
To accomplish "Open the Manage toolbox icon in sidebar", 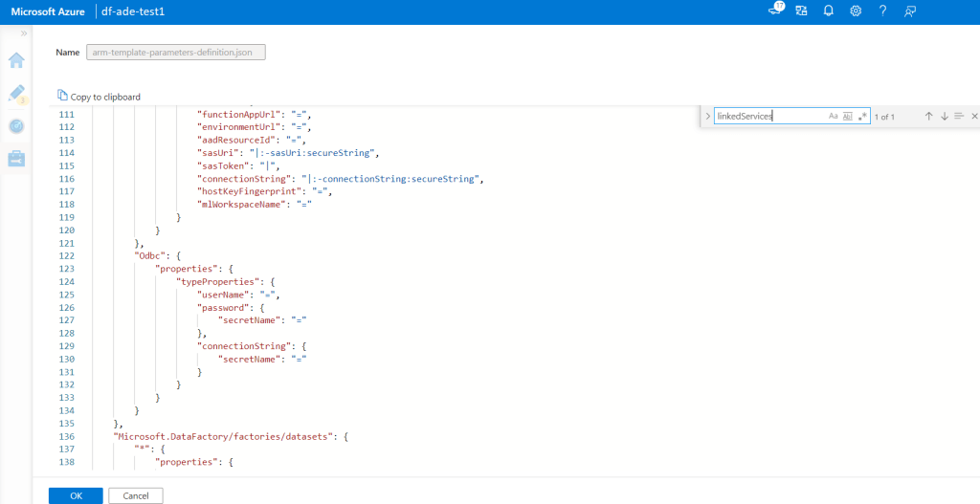I will pos(16,159).
